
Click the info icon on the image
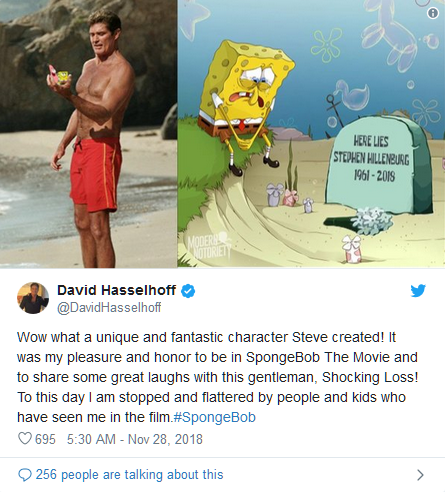(433, 13)
